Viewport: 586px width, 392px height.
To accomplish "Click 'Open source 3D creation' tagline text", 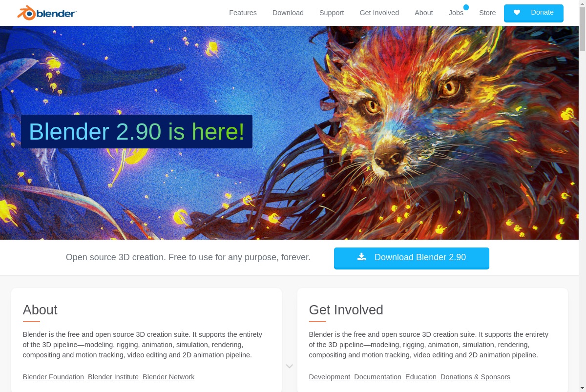I will tap(188, 257).
